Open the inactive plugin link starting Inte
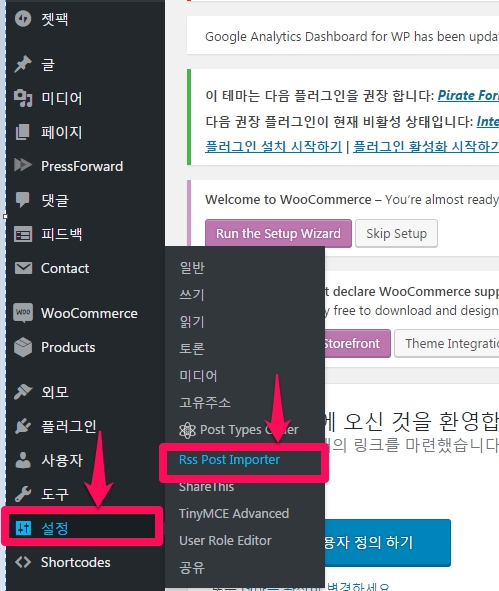Viewport: 499px width, 591px height. pos(488,121)
